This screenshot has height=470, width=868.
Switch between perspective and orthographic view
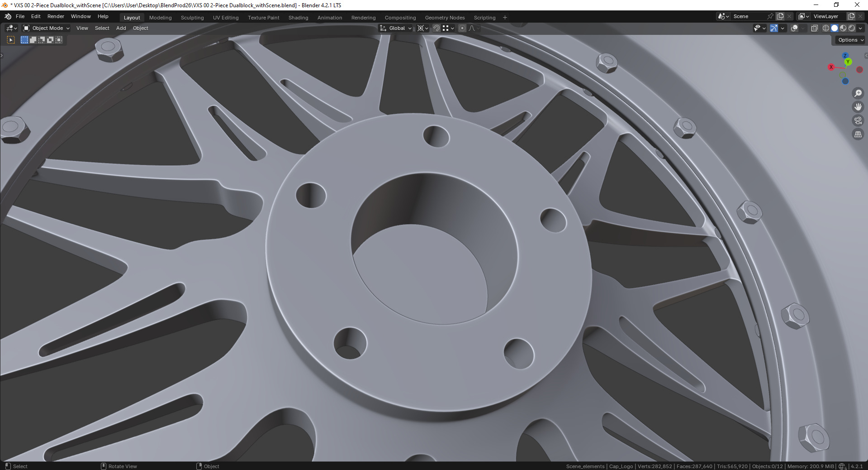click(858, 134)
